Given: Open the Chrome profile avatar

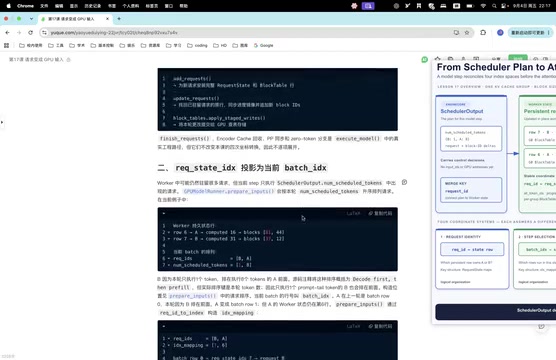Looking at the screenshot, I should (x=500, y=33).
